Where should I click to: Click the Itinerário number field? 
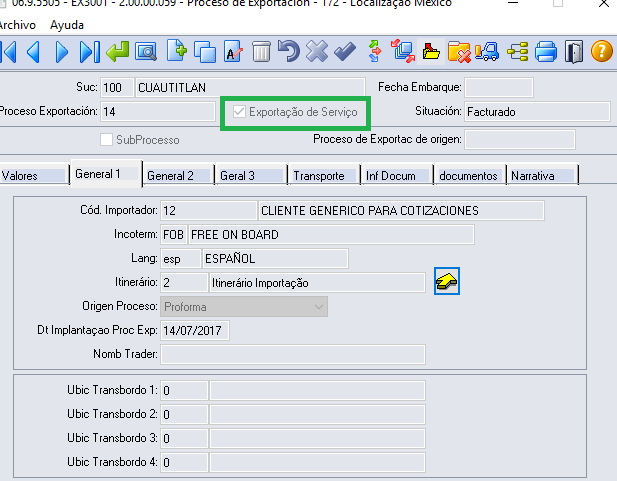[x=184, y=283]
